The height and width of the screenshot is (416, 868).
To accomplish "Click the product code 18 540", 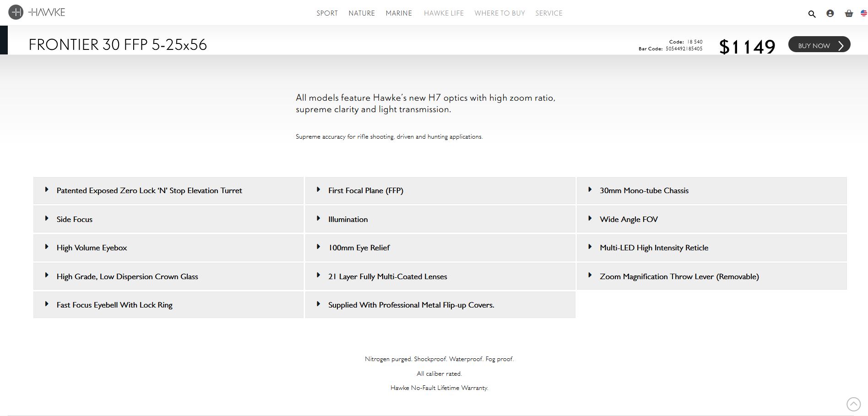I will [694, 42].
